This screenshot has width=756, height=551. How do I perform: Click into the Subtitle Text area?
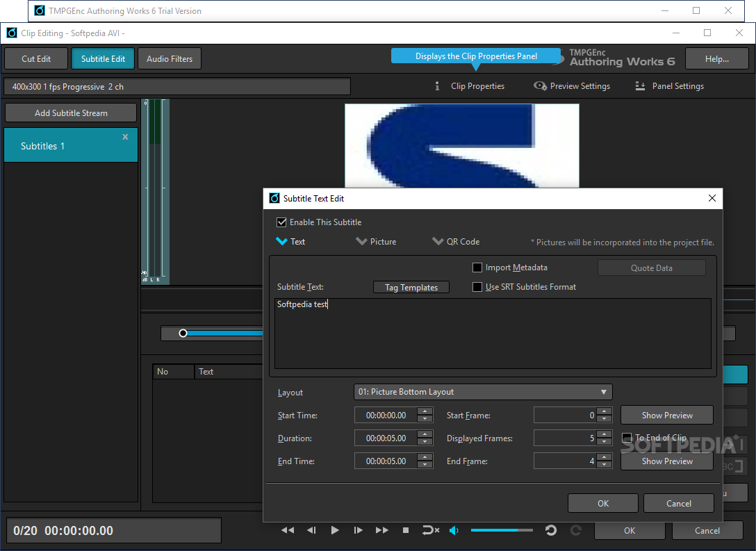(x=493, y=334)
